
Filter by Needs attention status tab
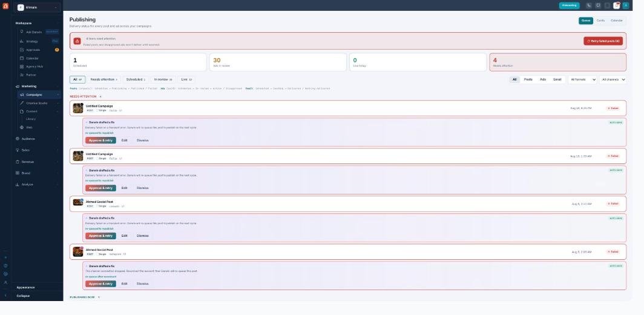[x=104, y=79]
